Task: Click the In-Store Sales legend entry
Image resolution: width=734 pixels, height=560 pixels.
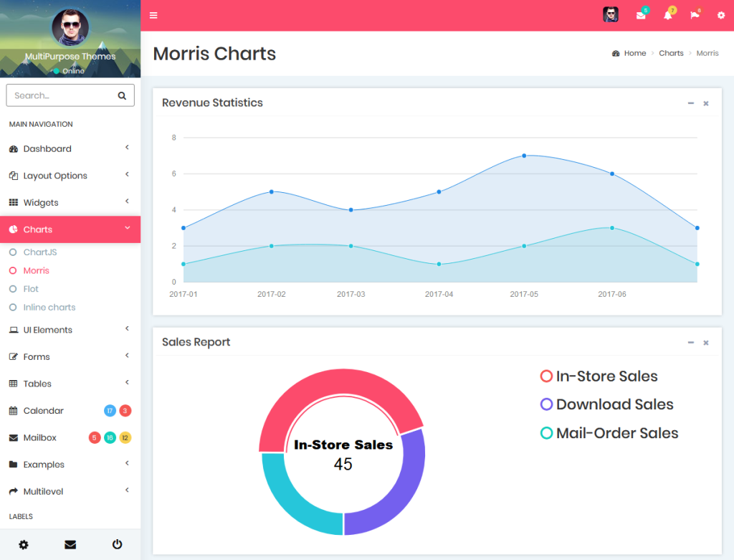Action: [599, 376]
